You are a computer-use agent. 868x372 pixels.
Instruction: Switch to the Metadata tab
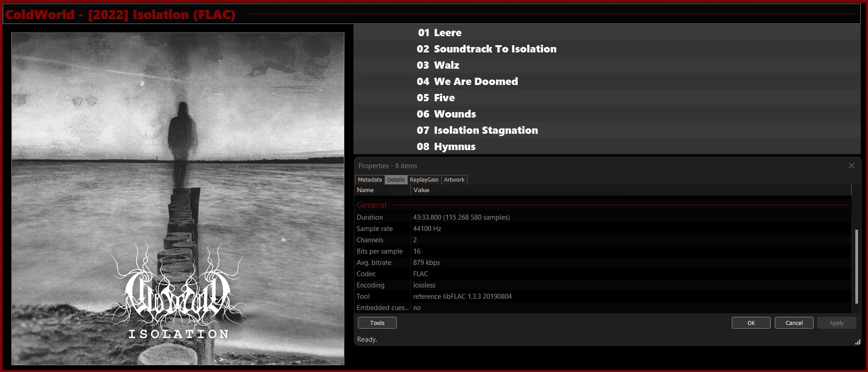pyautogui.click(x=370, y=180)
